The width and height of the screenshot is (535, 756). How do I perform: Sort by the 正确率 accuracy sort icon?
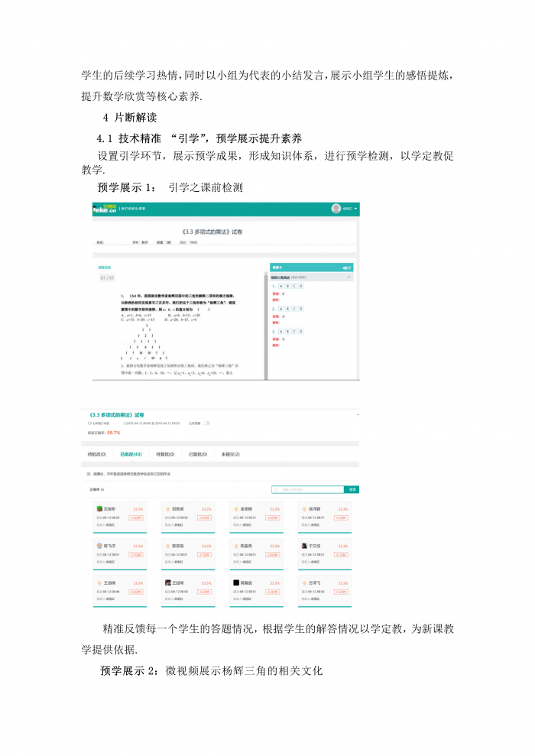click(x=103, y=489)
